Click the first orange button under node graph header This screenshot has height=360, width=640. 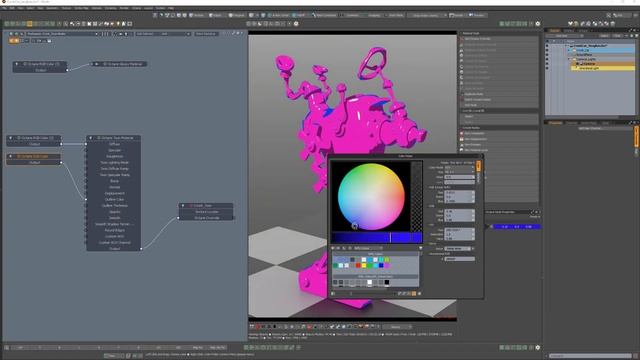pyautogui.click(x=12, y=41)
